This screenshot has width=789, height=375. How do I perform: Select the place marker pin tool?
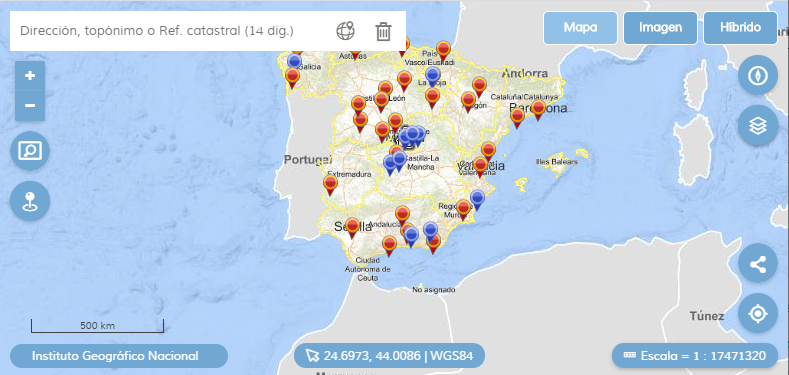coord(30,201)
